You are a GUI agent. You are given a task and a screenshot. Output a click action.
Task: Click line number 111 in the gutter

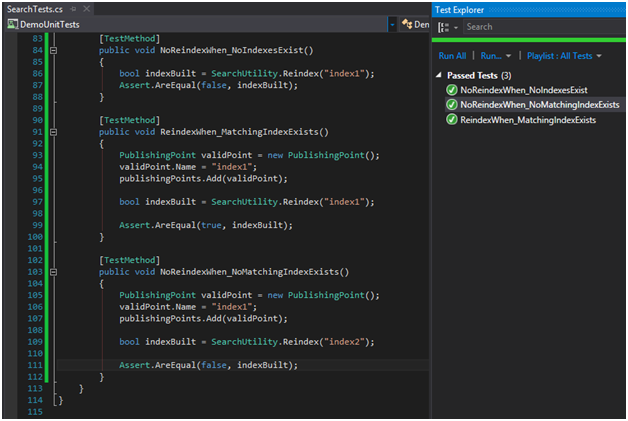tap(35, 365)
